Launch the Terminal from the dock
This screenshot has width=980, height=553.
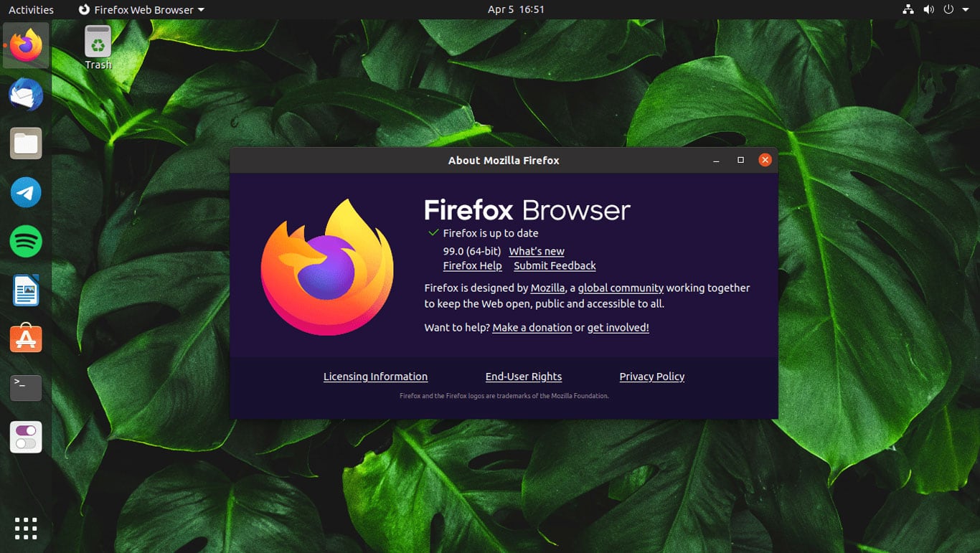(26, 387)
